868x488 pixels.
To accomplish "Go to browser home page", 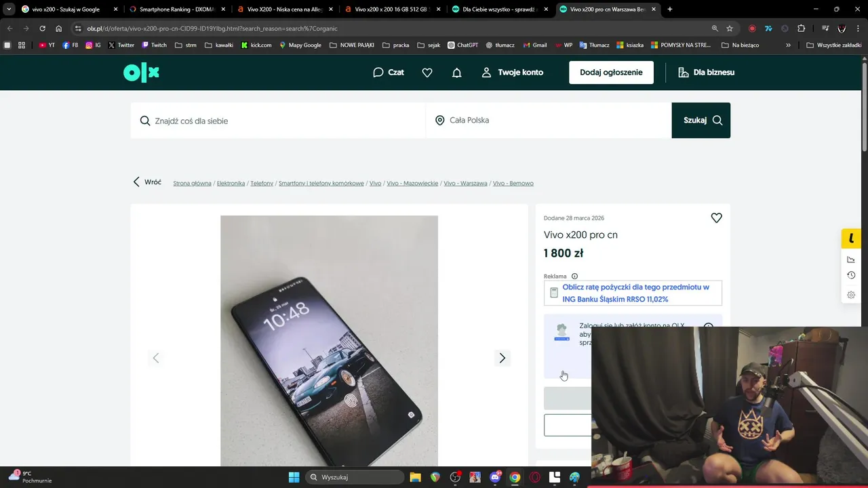I will tap(59, 28).
